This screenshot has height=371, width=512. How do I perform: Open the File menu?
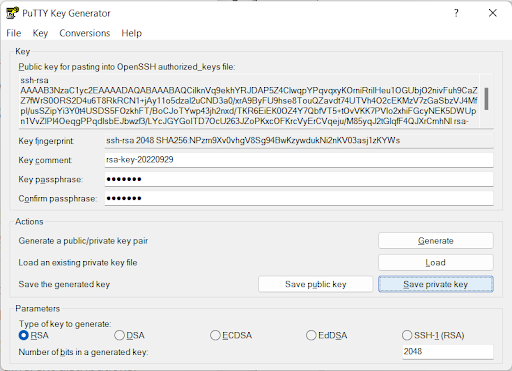pos(14,33)
